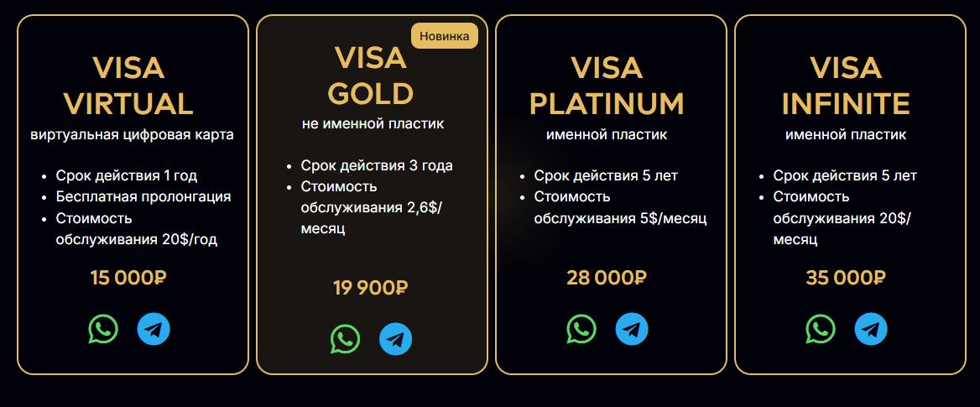
Task: Select the VISA PLATINUM heading
Action: point(607,85)
